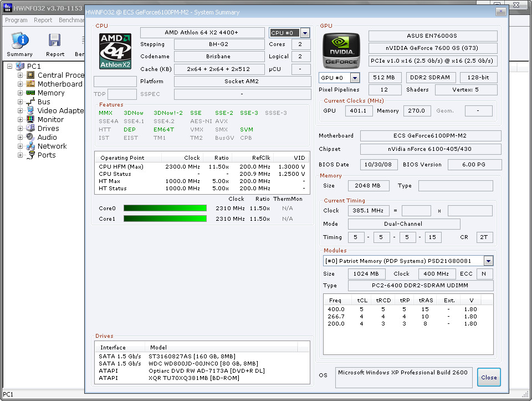This screenshot has height=401, width=532.
Task: Click the Ratio column header in operating table
Action: click(217, 158)
